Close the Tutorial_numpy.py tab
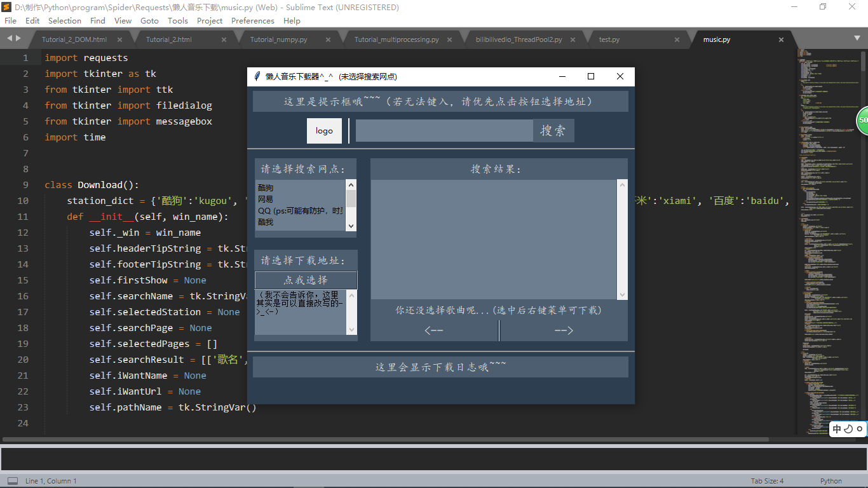 pos(328,39)
